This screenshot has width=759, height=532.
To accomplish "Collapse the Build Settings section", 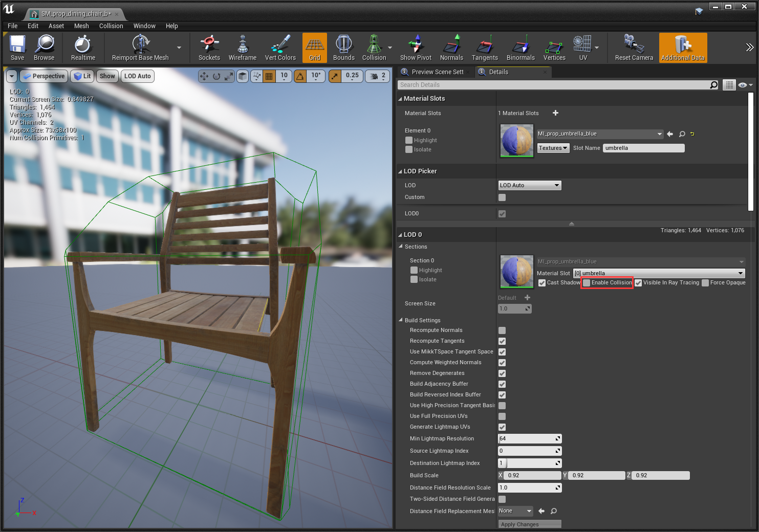I will coord(401,320).
